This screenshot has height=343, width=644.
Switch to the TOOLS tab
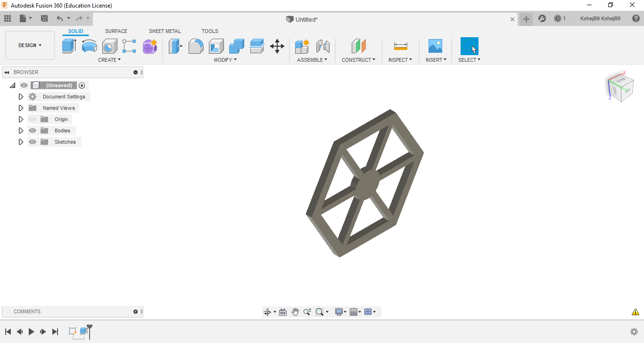tap(210, 32)
